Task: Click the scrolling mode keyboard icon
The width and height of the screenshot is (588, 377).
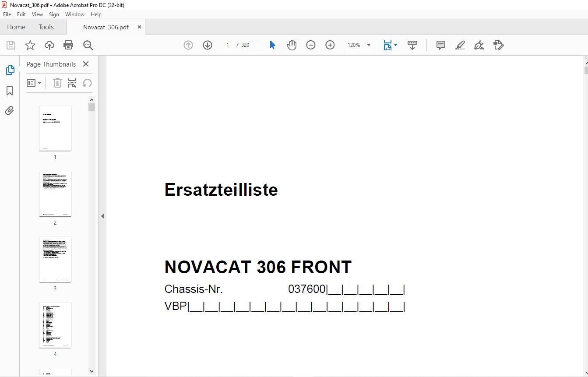Action: coord(412,45)
